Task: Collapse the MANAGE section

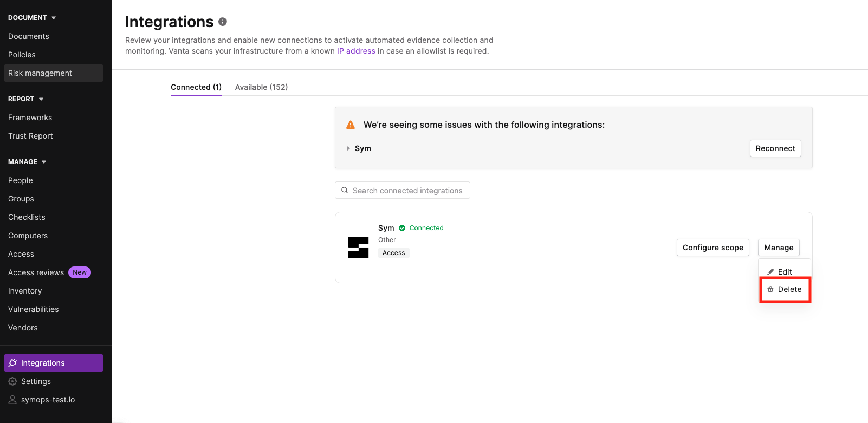Action: pos(27,162)
